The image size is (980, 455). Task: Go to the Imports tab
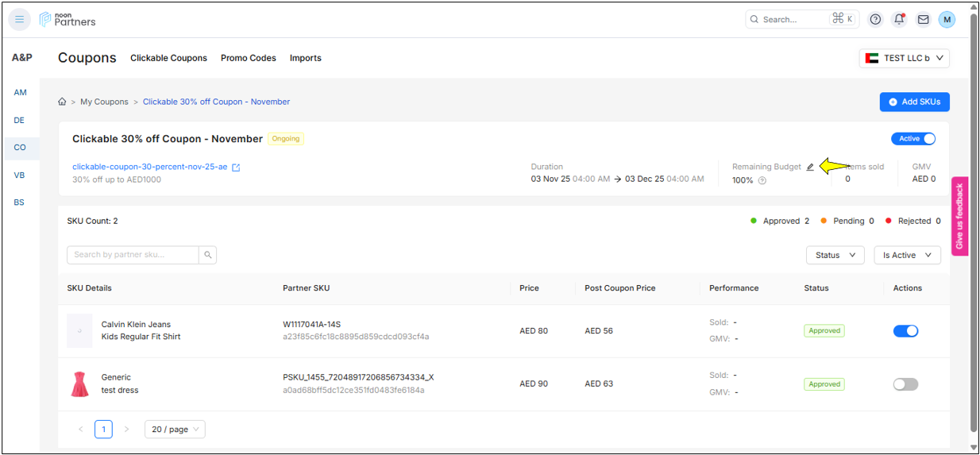[305, 58]
